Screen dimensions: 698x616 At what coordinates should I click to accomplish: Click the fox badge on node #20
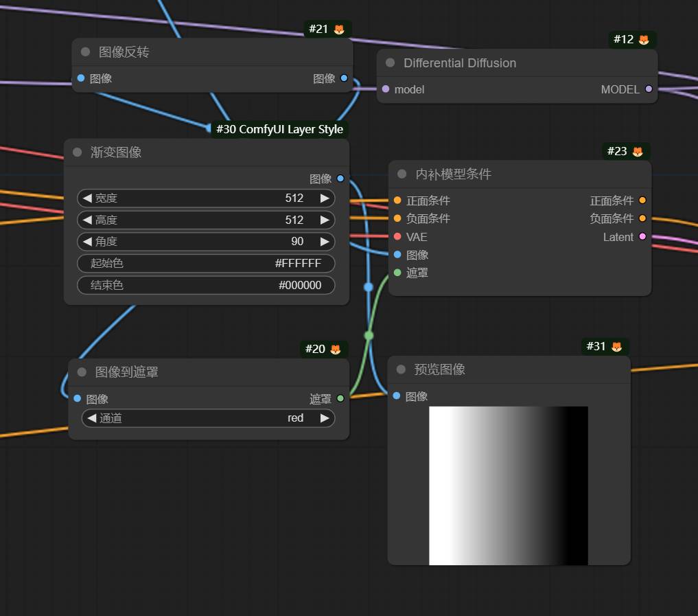pos(336,349)
